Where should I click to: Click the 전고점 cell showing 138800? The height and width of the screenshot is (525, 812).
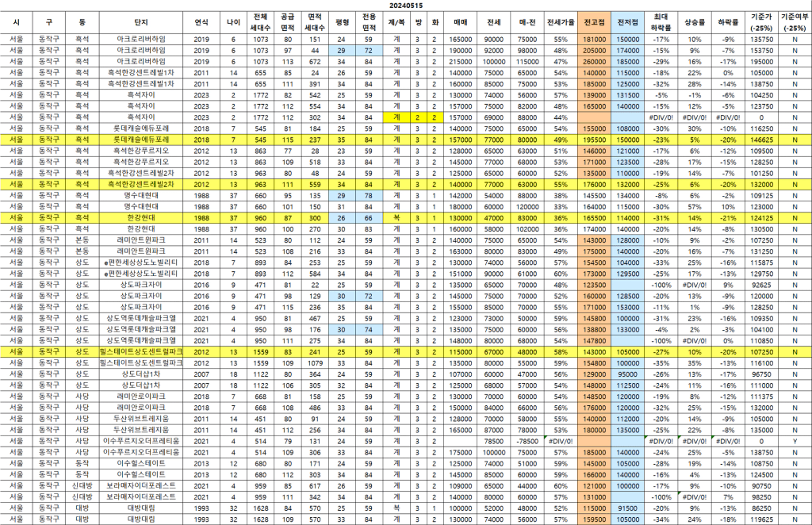[595, 329]
